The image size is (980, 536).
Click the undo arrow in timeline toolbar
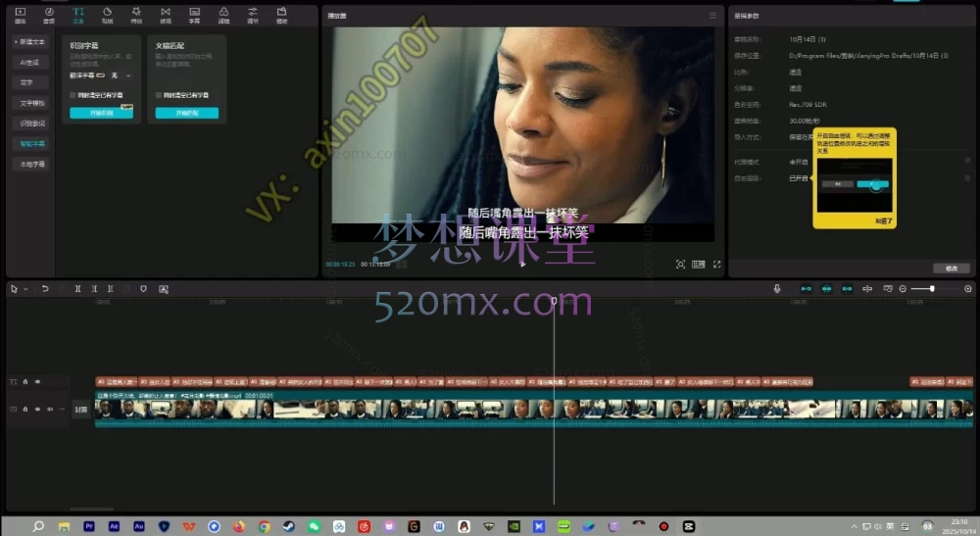coord(44,289)
